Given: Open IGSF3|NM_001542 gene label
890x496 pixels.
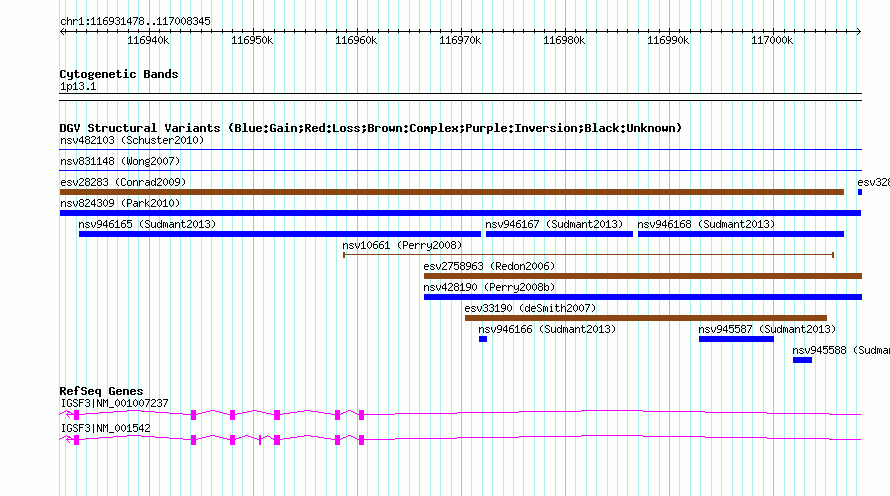Looking at the screenshot, I should (x=106, y=428).
